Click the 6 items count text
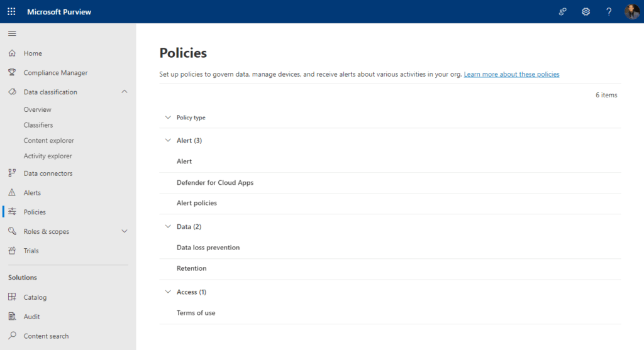The width and height of the screenshot is (644, 350). [x=606, y=95]
